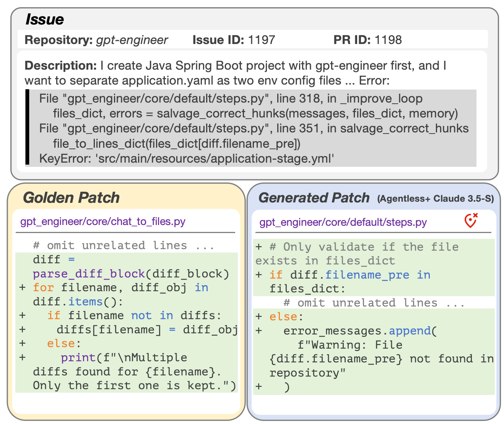Click the parse_diff_block(diff_block) code line

point(131,274)
